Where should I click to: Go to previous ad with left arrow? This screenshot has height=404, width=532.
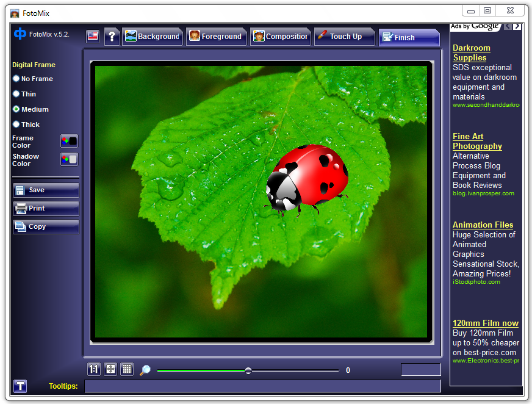click(x=508, y=26)
